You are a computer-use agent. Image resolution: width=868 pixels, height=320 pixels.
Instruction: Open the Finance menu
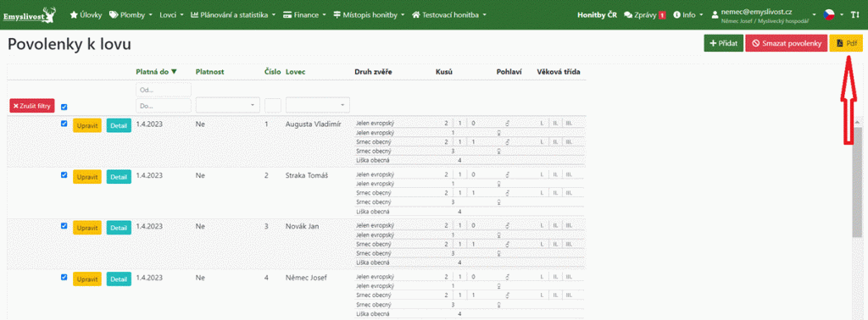click(304, 15)
